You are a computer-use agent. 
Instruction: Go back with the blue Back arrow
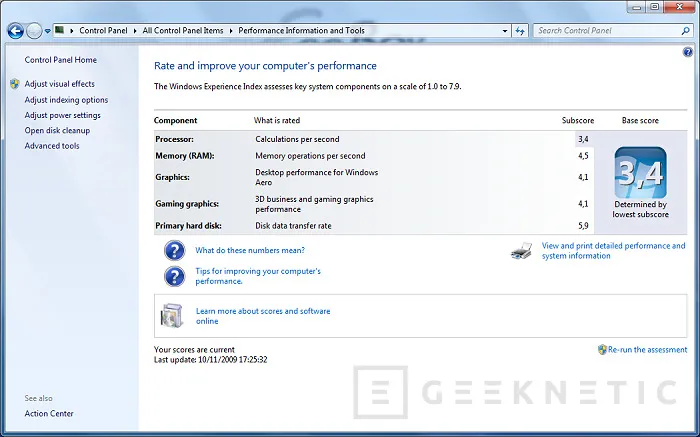(x=15, y=31)
